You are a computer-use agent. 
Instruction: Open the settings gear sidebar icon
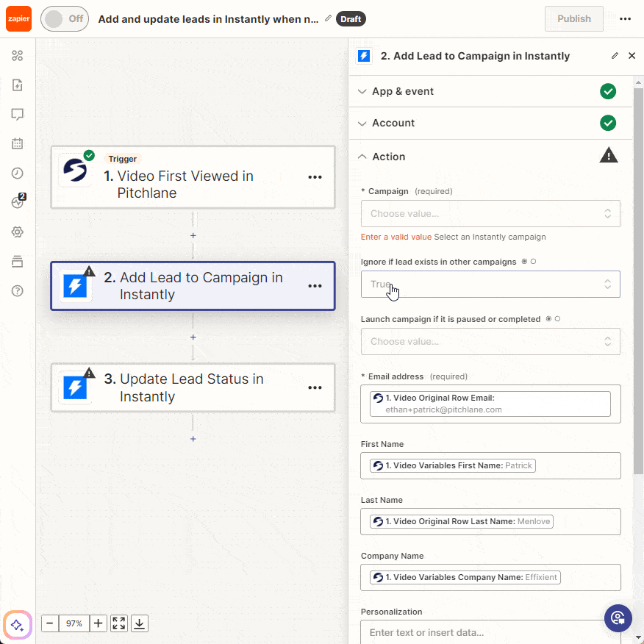(x=17, y=232)
